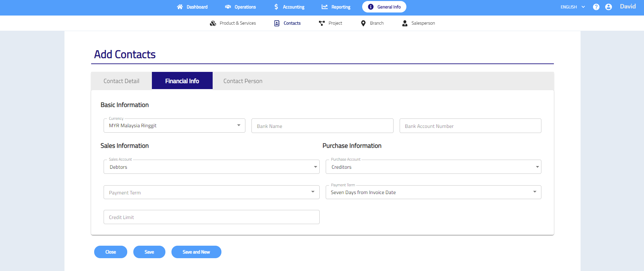Expand the Currency dropdown
The height and width of the screenshot is (271, 644).
click(239, 126)
